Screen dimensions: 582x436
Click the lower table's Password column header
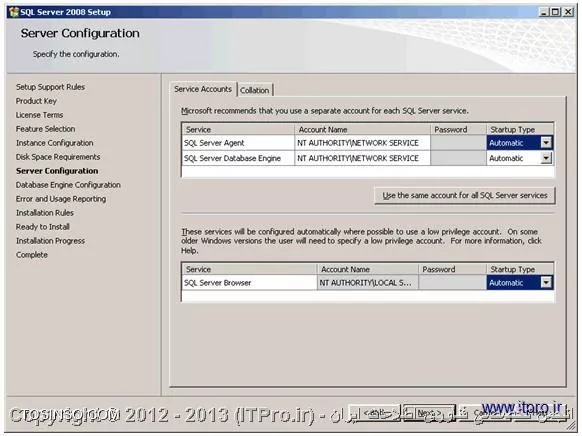pyautogui.click(x=452, y=269)
